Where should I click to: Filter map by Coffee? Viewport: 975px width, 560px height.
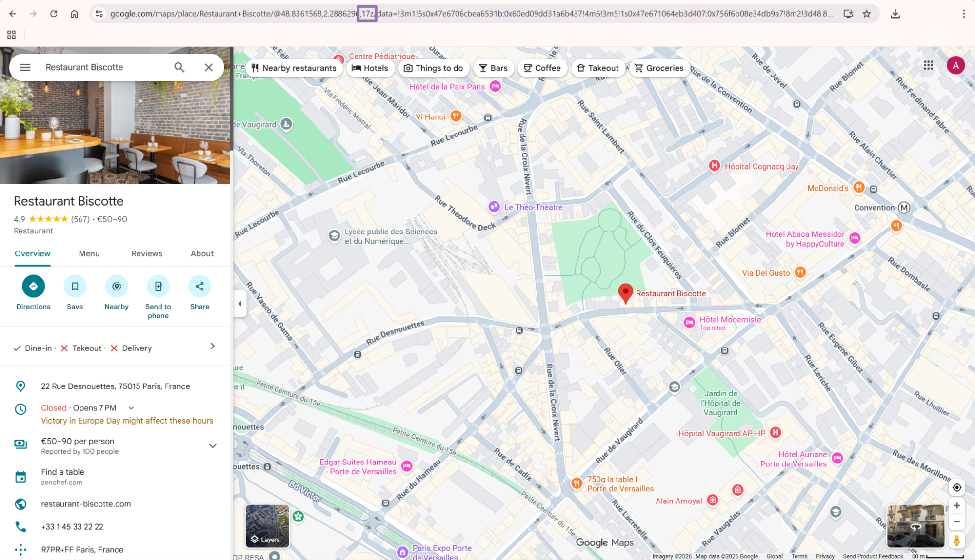click(542, 68)
